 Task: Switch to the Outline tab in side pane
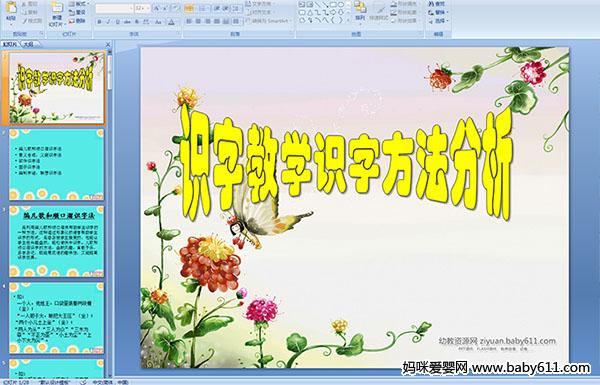tap(28, 44)
